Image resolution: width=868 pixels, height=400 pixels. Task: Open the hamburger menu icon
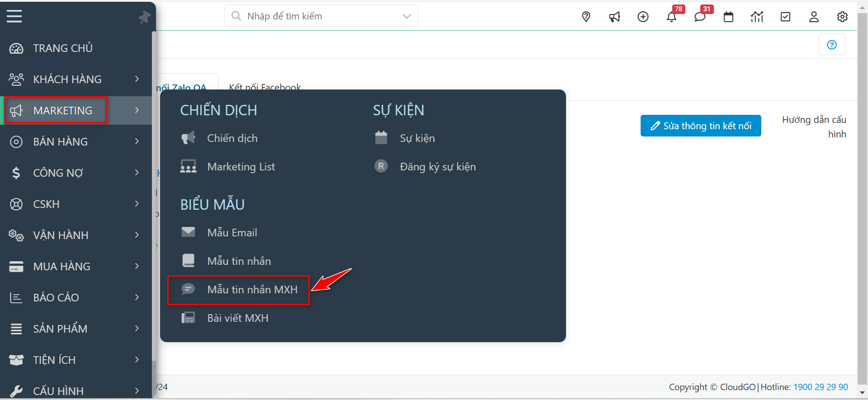14,17
